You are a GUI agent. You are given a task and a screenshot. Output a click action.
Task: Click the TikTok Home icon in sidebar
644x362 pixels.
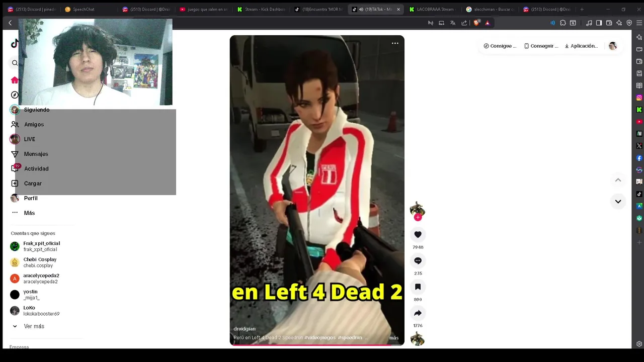click(x=15, y=80)
